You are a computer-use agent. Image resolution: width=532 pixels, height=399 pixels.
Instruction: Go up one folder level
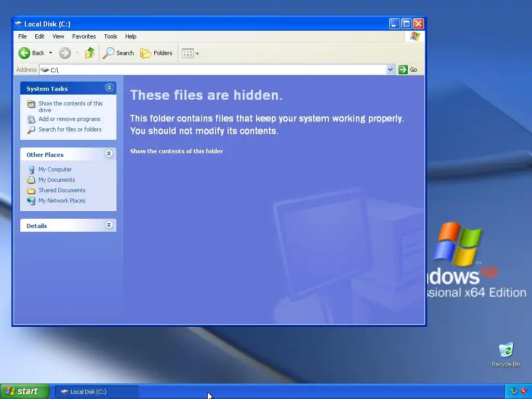tap(90, 53)
